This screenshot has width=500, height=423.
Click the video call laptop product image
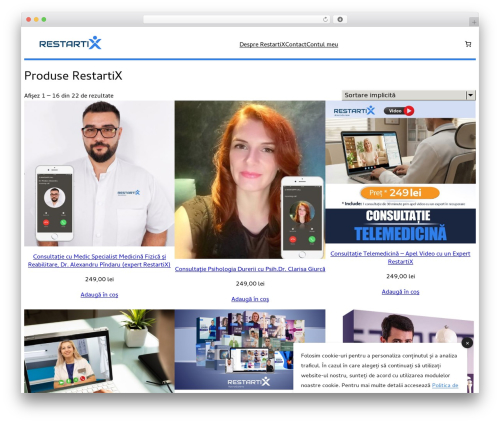[x=99, y=351]
